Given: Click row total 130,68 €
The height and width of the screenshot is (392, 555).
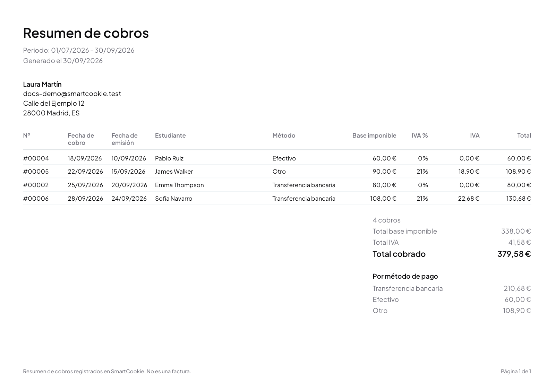Looking at the screenshot, I should [519, 199].
